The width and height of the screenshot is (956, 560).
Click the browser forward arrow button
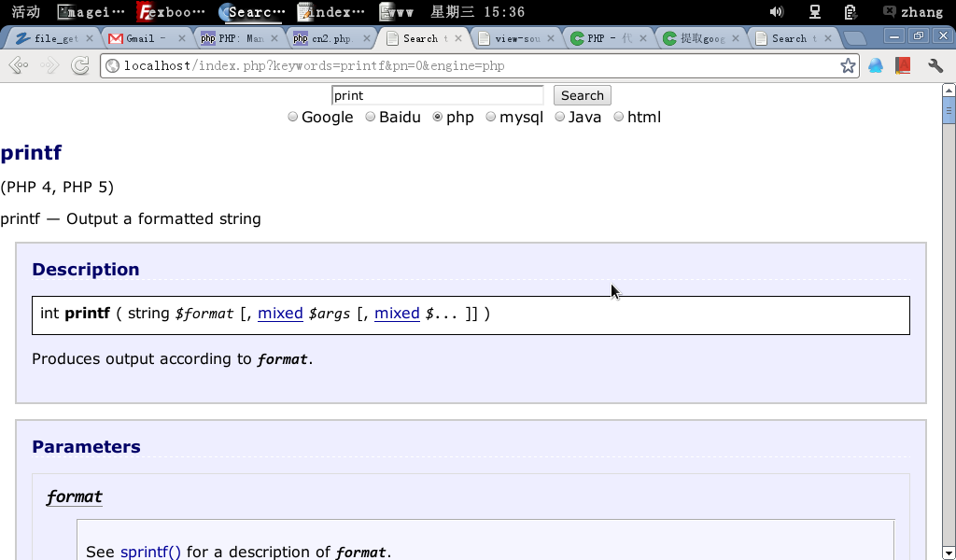pyautogui.click(x=49, y=66)
